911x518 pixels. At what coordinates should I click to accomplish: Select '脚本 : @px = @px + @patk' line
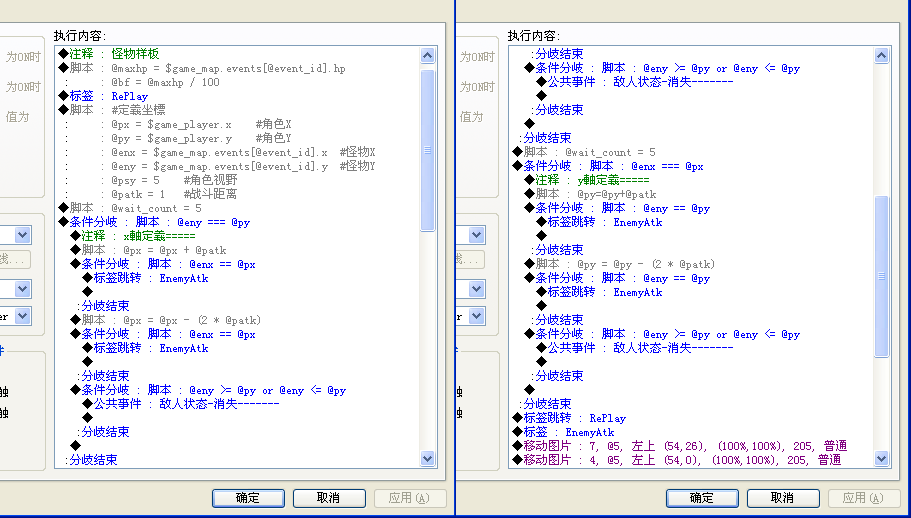(148, 250)
